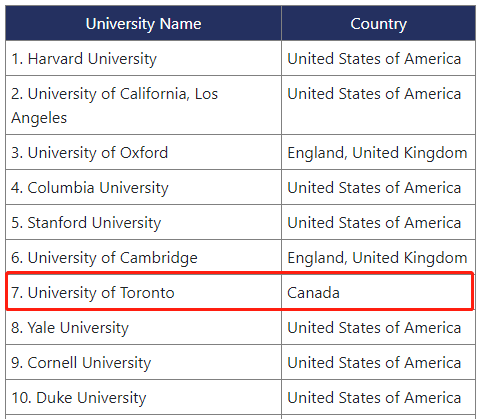Click the University of Oxford entry
Image resolution: width=480 pixels, height=419 pixels.
click(x=143, y=152)
